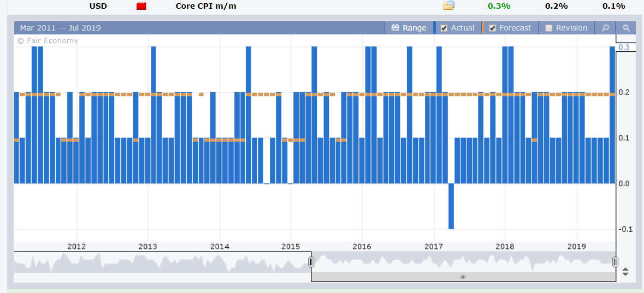Click the USD currency label

coord(98,6)
